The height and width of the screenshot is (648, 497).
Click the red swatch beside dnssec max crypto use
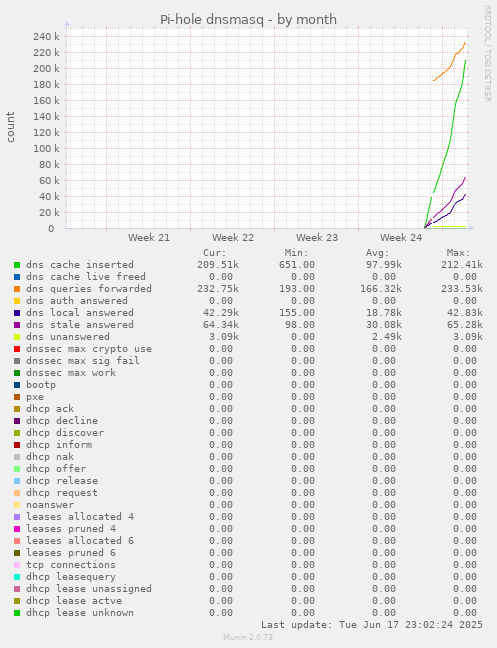click(17, 349)
